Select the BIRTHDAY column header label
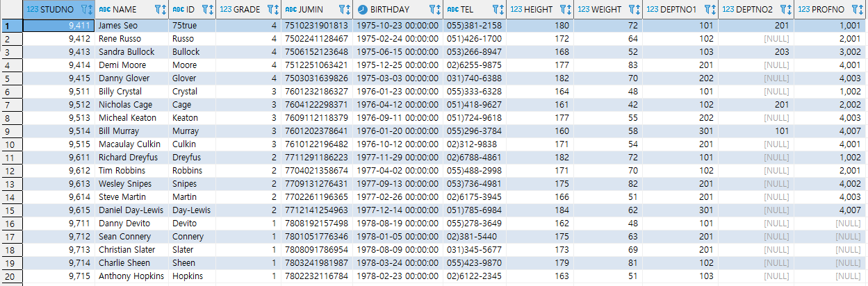 tap(390, 10)
